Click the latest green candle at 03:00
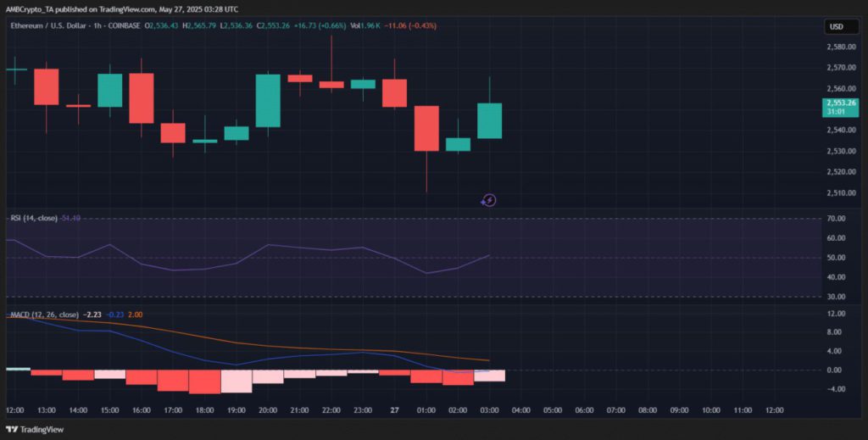The width and height of the screenshot is (868, 440). click(490, 120)
